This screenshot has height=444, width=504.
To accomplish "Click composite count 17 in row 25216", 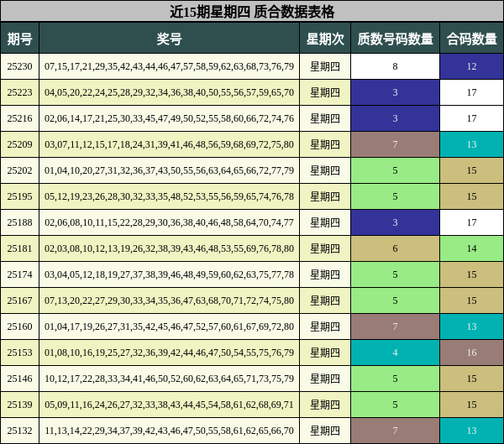I will point(471,118).
